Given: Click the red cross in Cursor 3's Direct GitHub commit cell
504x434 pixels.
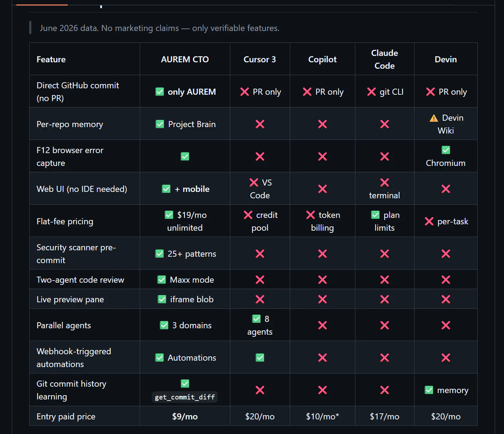Looking at the screenshot, I should (x=245, y=92).
